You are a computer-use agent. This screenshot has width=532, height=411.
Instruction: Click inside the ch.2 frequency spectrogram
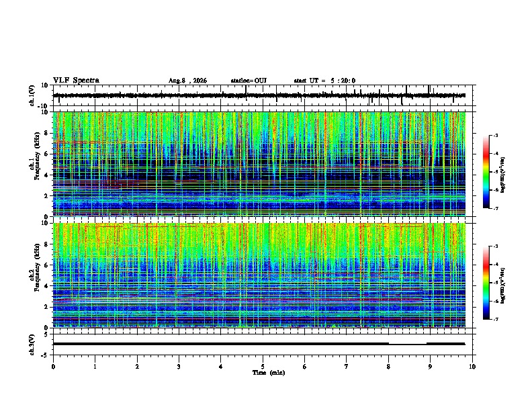pos(259,275)
